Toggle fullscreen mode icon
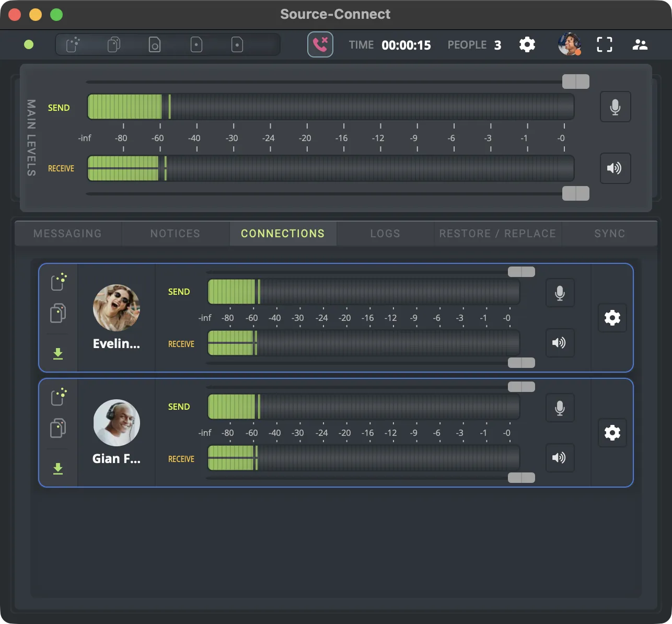This screenshot has height=624, width=672. [605, 44]
